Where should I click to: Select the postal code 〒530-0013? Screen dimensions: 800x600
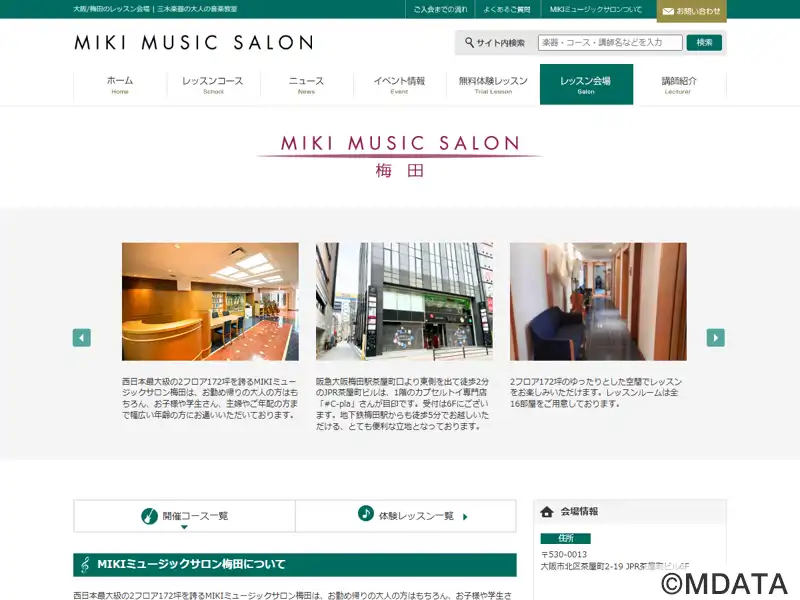564,554
